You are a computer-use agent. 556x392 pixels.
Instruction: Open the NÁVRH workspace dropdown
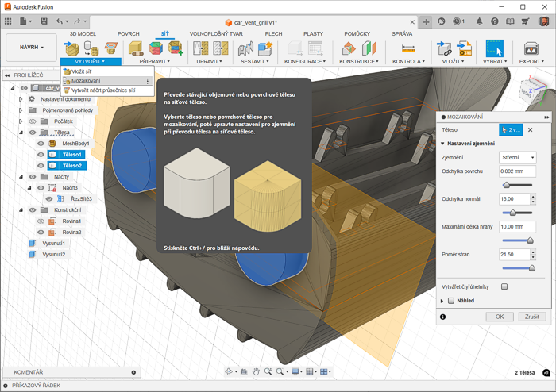pos(32,47)
